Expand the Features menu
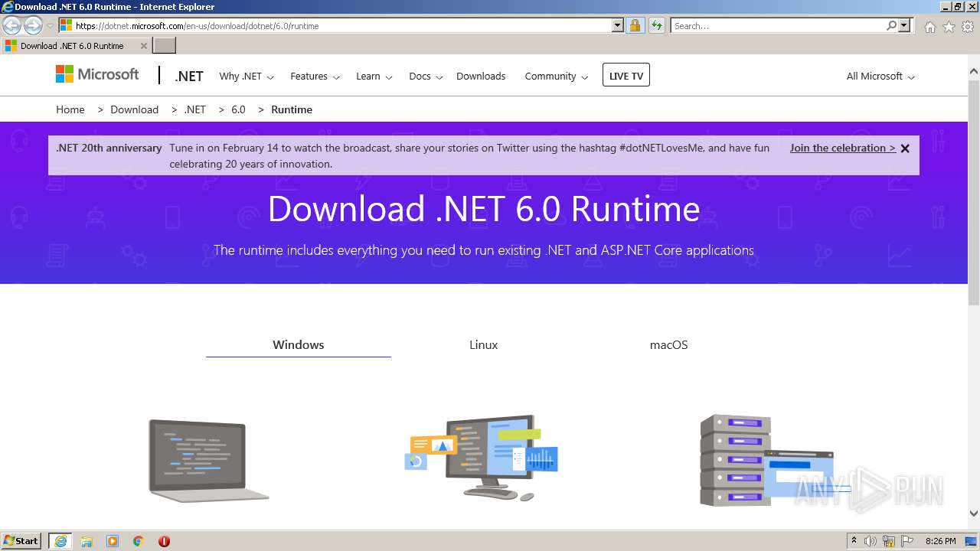 pos(315,77)
